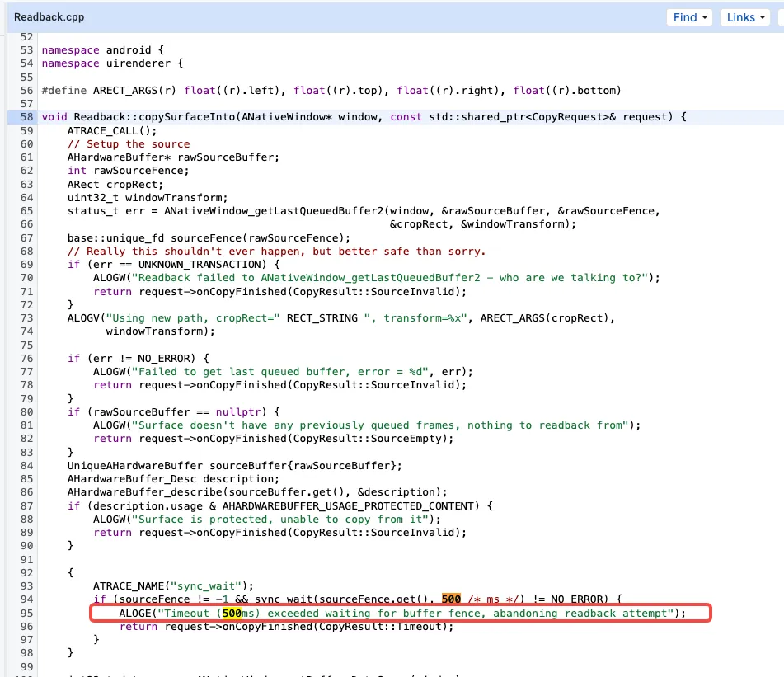
Task: Click 'AHardwareBuffer_Desc description;' line
Action: 173,479
